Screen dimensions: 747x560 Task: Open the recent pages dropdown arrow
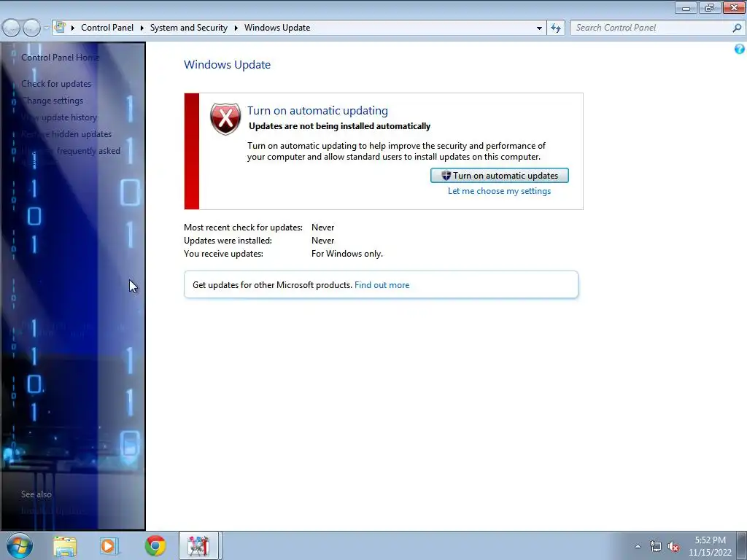[x=46, y=28]
